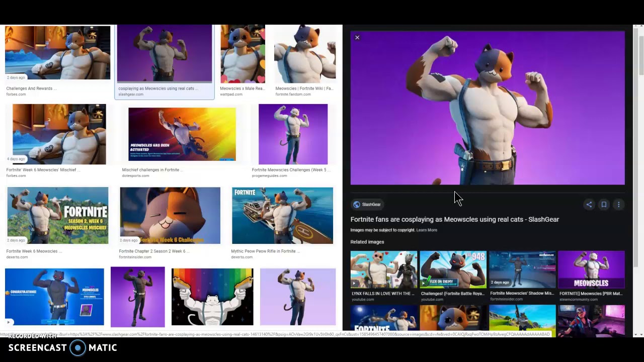Screen dimensions: 644x362
Task: Click the SlashGear source chip
Action: coord(367,205)
